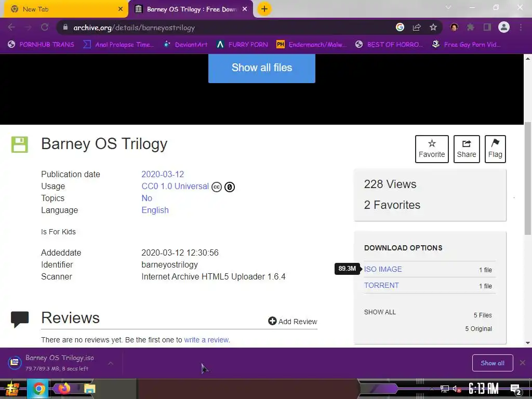
Task: Open the CC0 1.0 Universal license link
Action: pos(175,187)
